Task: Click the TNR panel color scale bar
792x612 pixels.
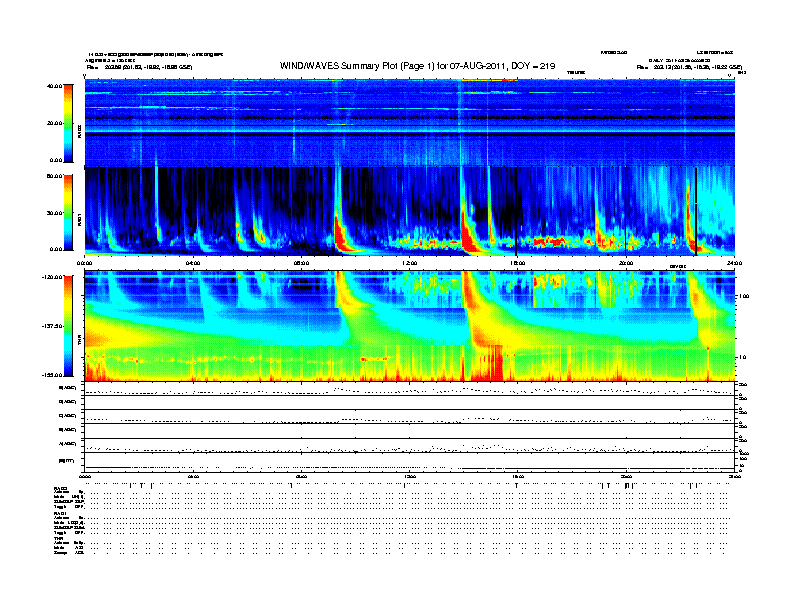Action: (x=68, y=326)
